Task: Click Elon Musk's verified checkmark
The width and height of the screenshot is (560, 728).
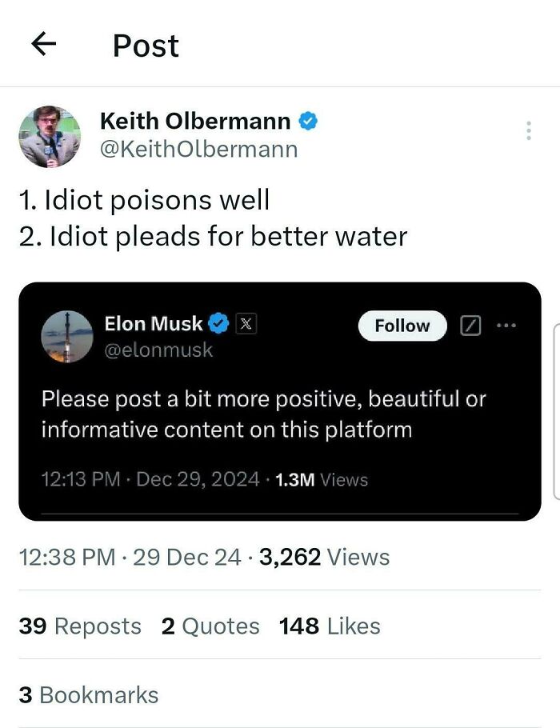Action: (x=217, y=324)
